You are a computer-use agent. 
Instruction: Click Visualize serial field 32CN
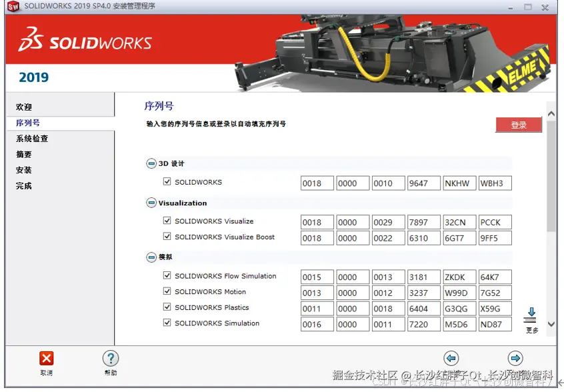click(x=460, y=222)
